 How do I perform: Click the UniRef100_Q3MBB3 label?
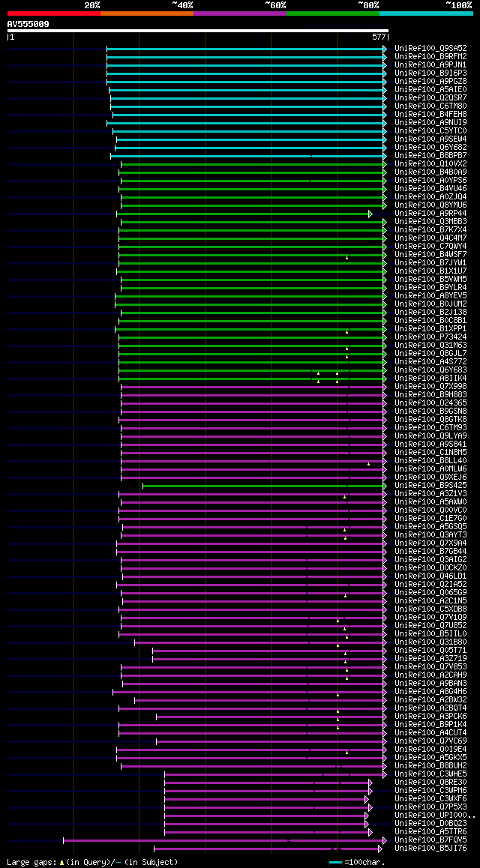[430, 221]
